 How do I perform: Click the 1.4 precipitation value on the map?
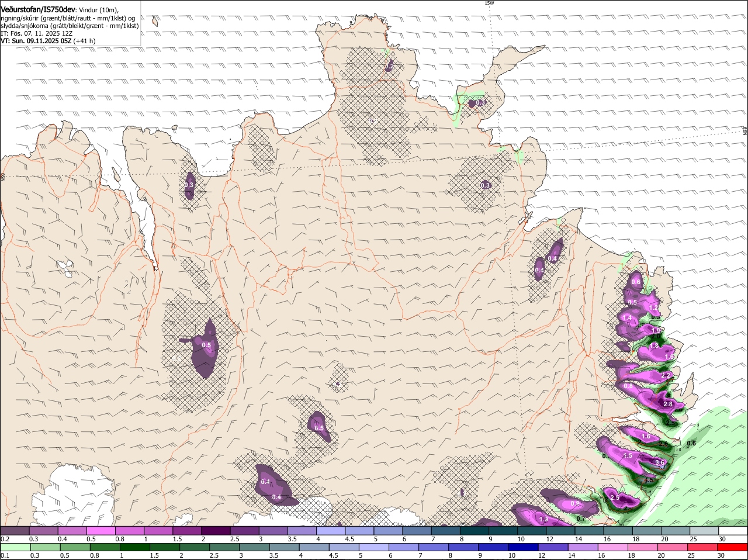[x=628, y=317]
